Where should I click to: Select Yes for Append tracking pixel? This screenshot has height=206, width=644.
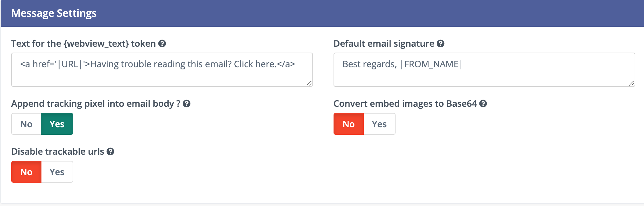[x=57, y=124]
